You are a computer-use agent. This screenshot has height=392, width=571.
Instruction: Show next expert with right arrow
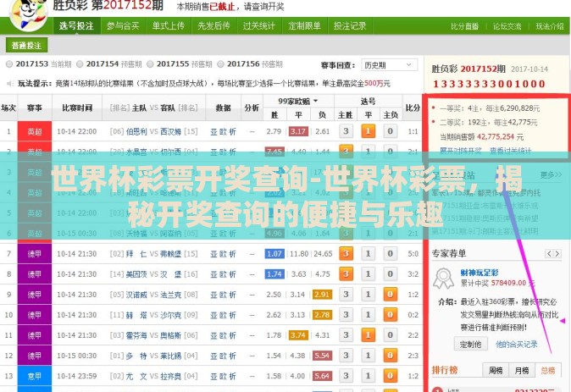557,254
